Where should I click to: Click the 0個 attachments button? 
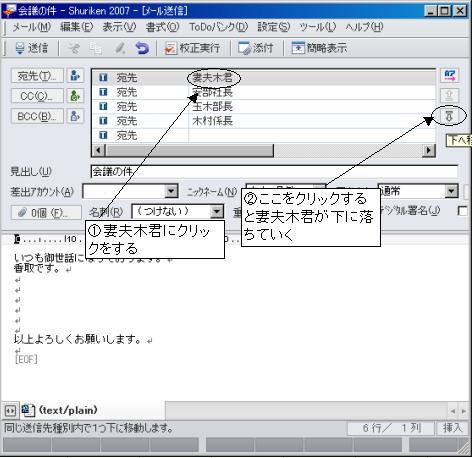46,213
